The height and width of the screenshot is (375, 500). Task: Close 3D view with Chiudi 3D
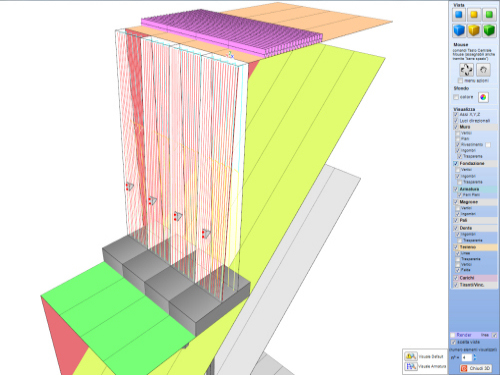(476, 368)
